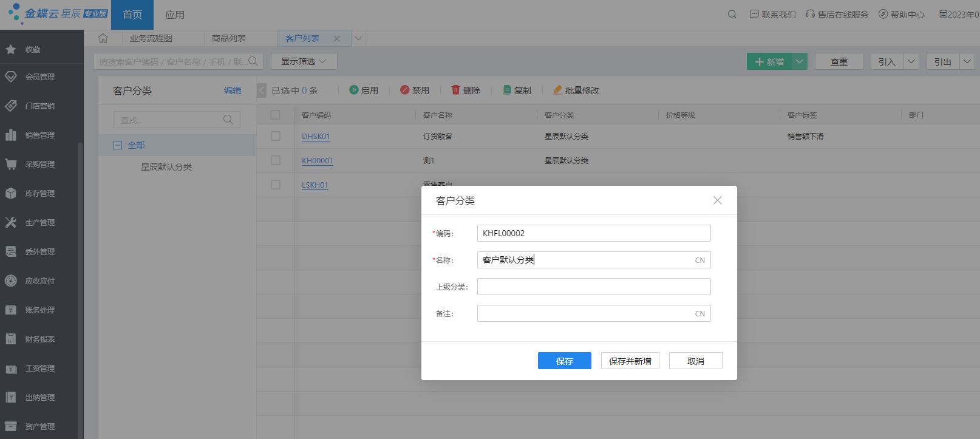The image size is (980, 439).
Task: Collapse the 全部 tree node
Action: 118,145
